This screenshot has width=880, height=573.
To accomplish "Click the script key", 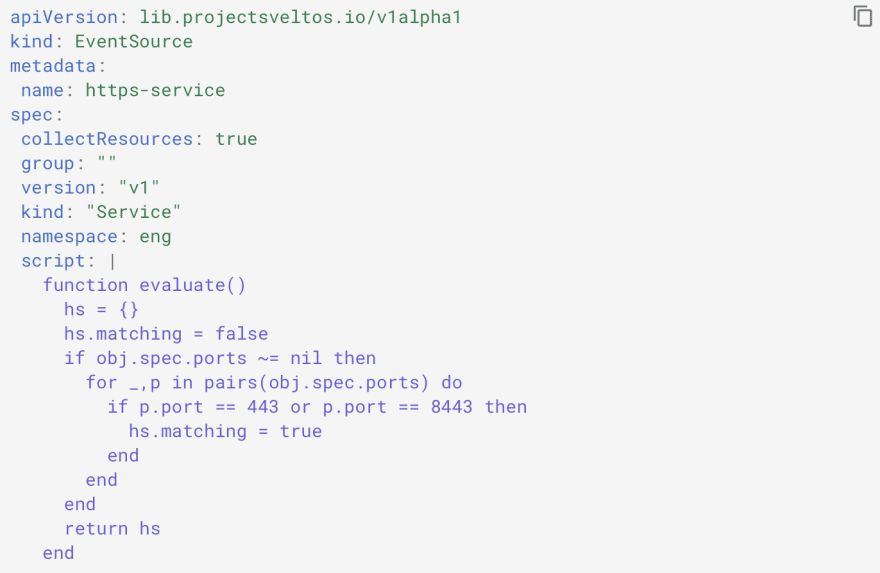I will (53, 261).
